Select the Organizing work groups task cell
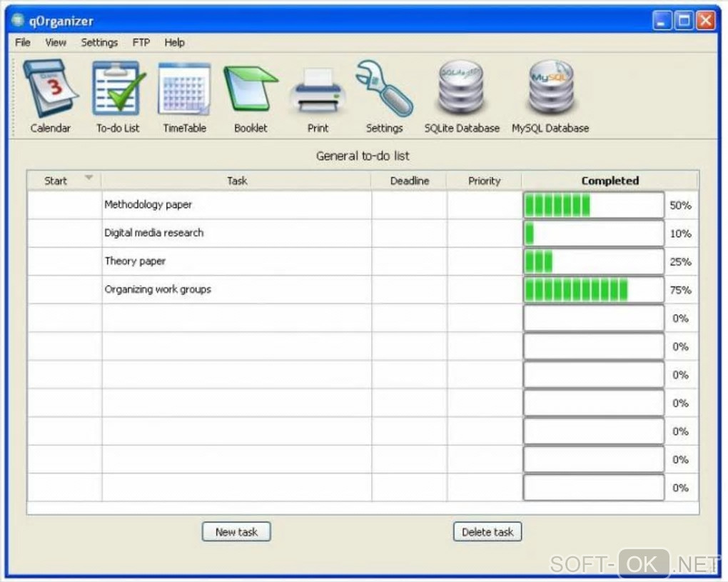Image resolution: width=728 pixels, height=582 pixels. click(x=237, y=290)
